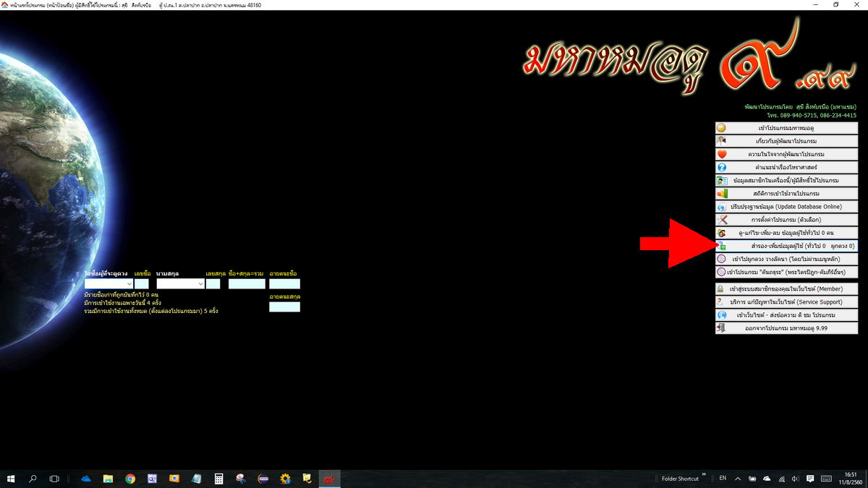Screen dimensions: 868x488
Task: Click สำรอง-เพิ่มข้อมูลผู้ใช้ backup button
Action: [786, 246]
